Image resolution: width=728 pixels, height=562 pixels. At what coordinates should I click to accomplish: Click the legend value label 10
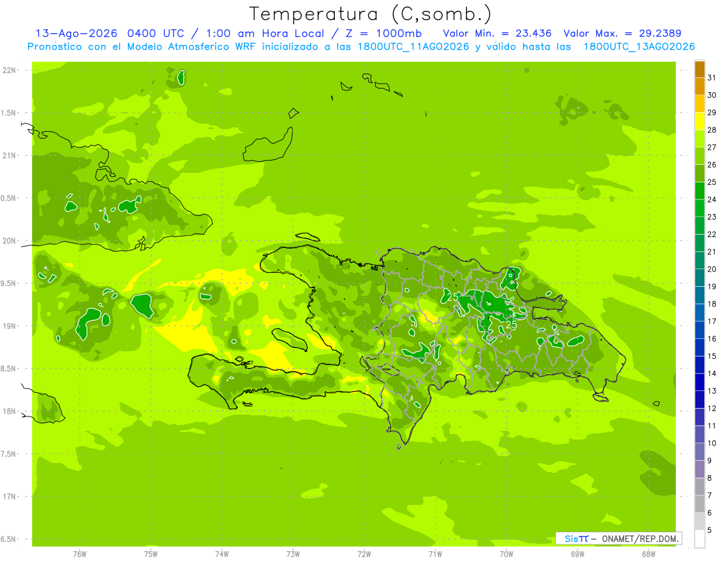click(712, 443)
